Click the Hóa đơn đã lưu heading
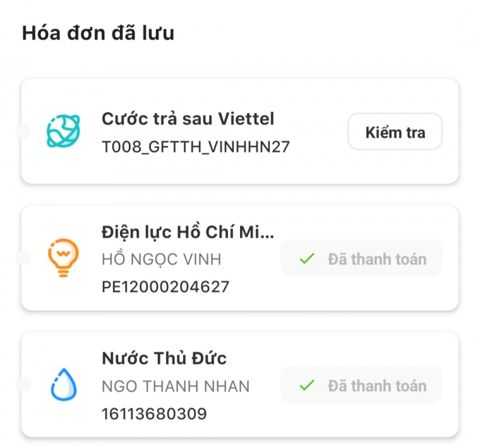 tap(98, 33)
